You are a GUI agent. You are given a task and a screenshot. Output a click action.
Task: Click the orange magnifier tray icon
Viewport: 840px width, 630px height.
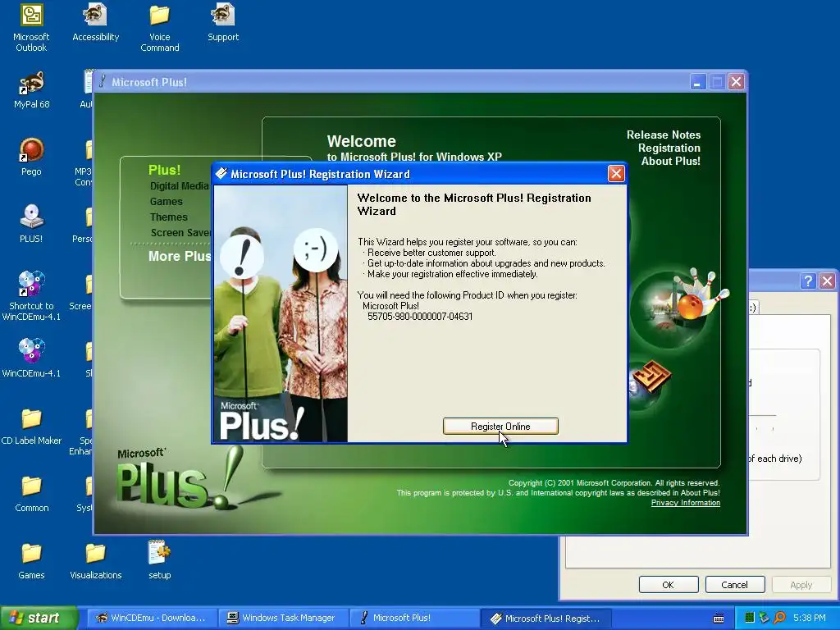click(x=779, y=618)
